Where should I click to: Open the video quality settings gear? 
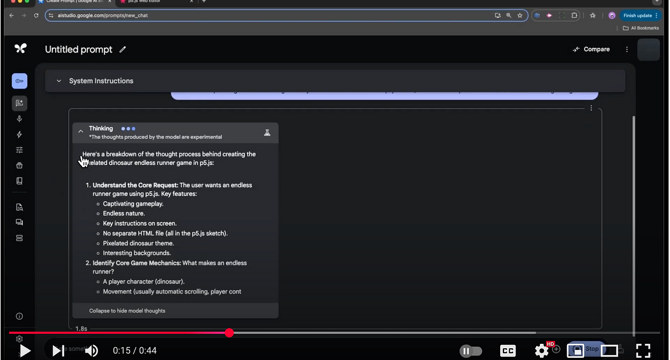(x=542, y=351)
